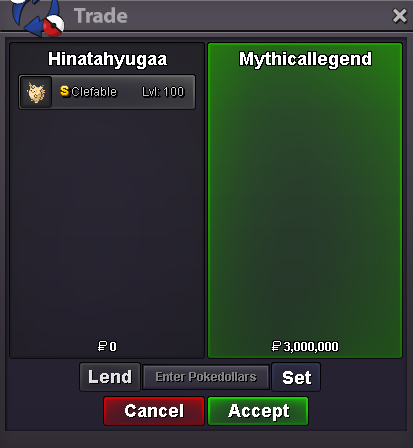Viewport: 413px width, 448px height.
Task: Click the Hinatahyugaa player name
Action: [x=107, y=59]
